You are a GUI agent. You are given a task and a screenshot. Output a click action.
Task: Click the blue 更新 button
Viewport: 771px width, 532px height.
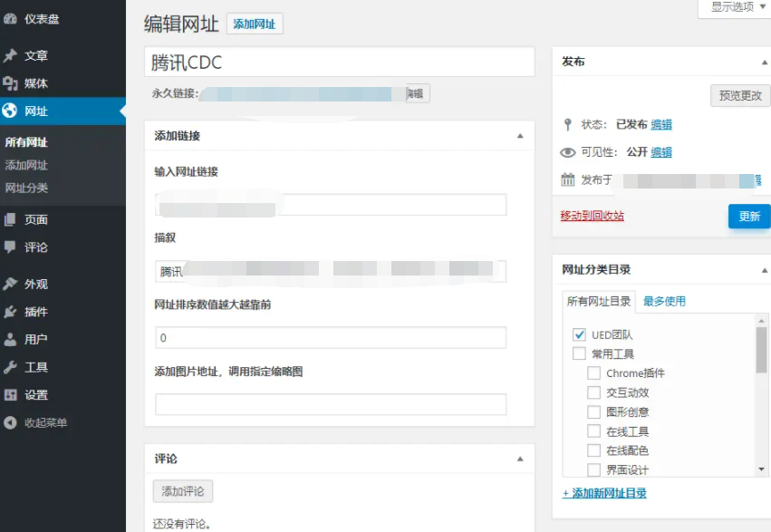(x=748, y=217)
